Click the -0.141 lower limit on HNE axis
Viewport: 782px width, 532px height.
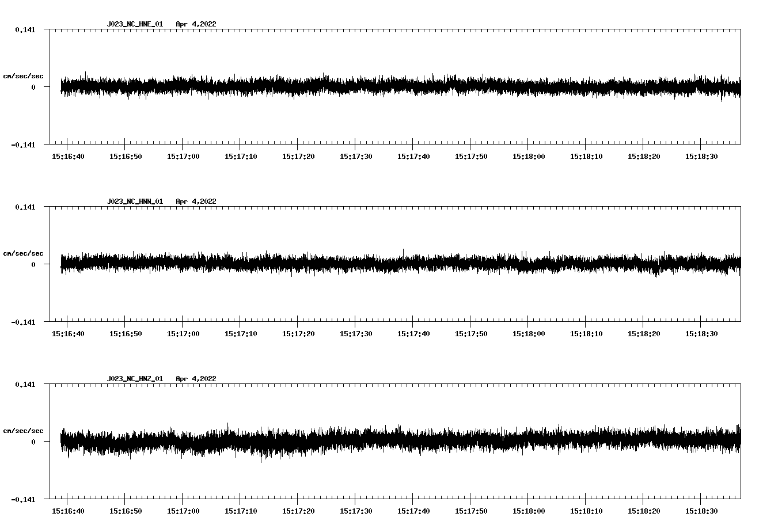coord(23,145)
